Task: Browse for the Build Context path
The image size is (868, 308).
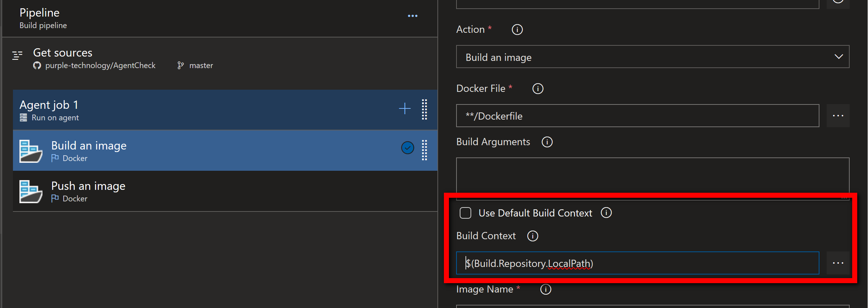Action: pyautogui.click(x=838, y=263)
